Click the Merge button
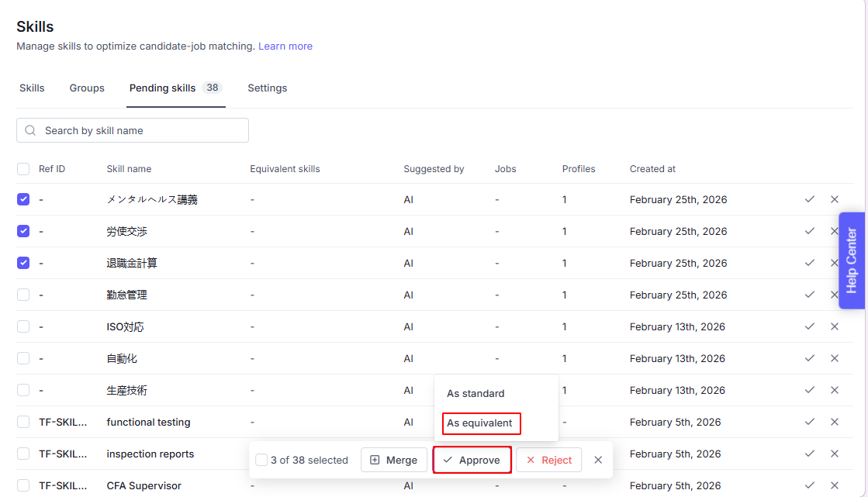Screen dimensions: 868x497 point(394,460)
